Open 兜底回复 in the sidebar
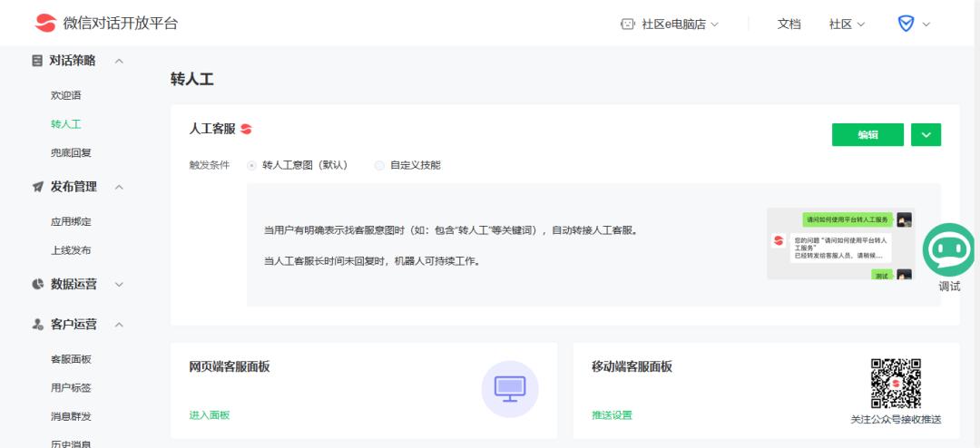The width and height of the screenshot is (980, 448). [71, 153]
